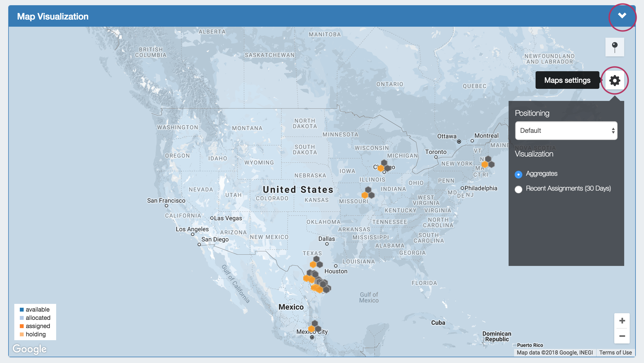The image size is (644, 363).
Task: Click the hexagon cluster near Mexico City
Action: (x=315, y=326)
